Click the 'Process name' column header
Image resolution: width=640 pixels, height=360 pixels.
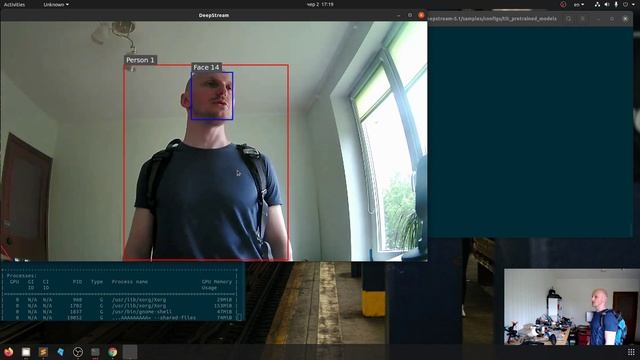pyautogui.click(x=130, y=282)
